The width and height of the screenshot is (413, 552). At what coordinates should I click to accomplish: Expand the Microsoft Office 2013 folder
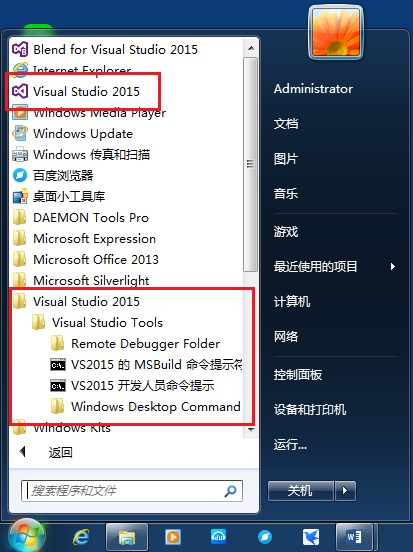tap(96, 259)
